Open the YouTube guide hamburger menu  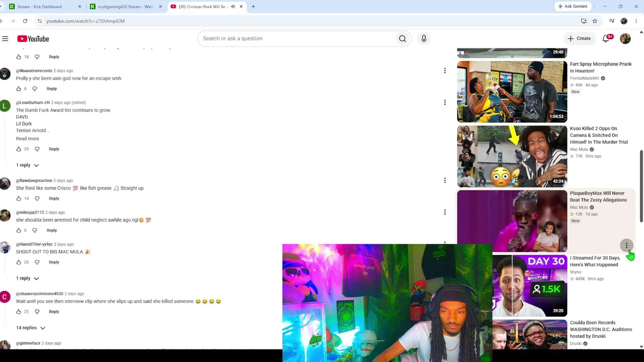click(5, 39)
